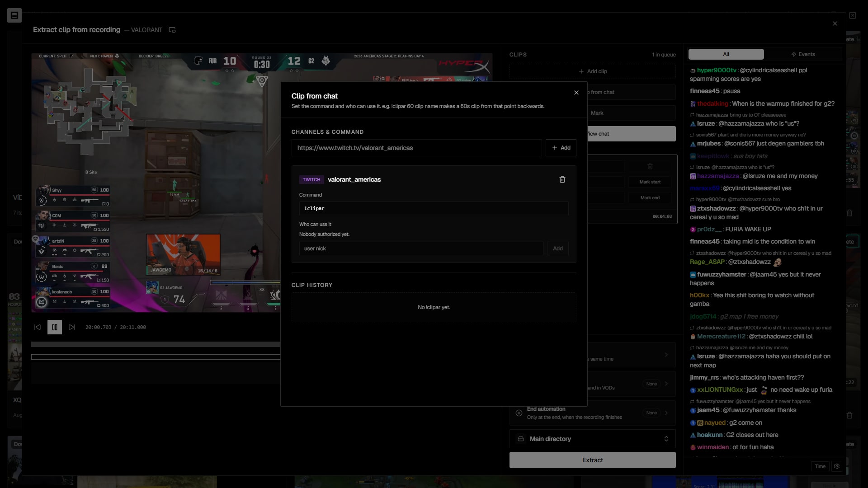Click hyper9000tv username in chat
The image size is (868, 488).
point(717,70)
